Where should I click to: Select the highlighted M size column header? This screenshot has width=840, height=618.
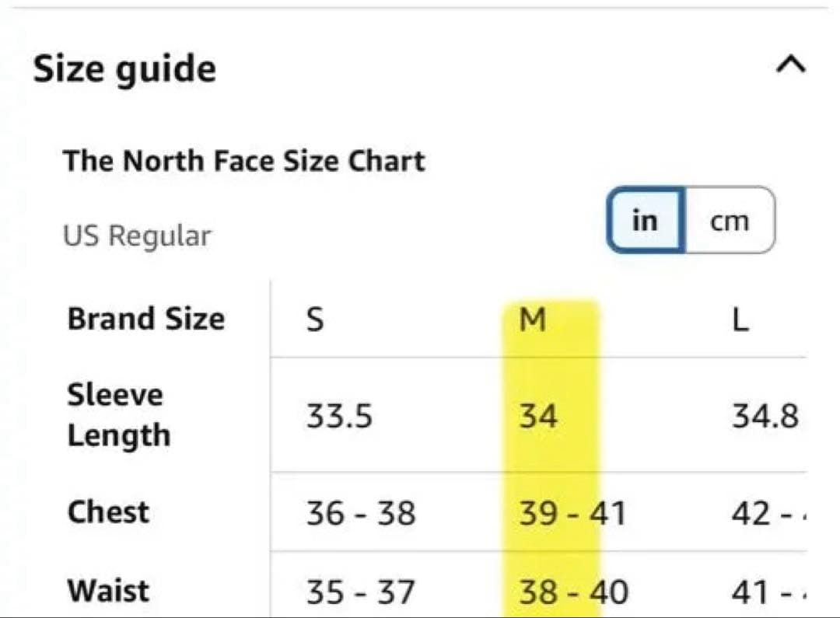click(x=533, y=319)
